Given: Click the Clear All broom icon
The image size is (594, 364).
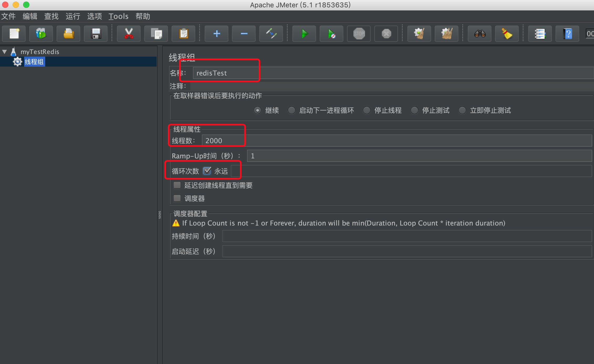Looking at the screenshot, I should point(446,34).
